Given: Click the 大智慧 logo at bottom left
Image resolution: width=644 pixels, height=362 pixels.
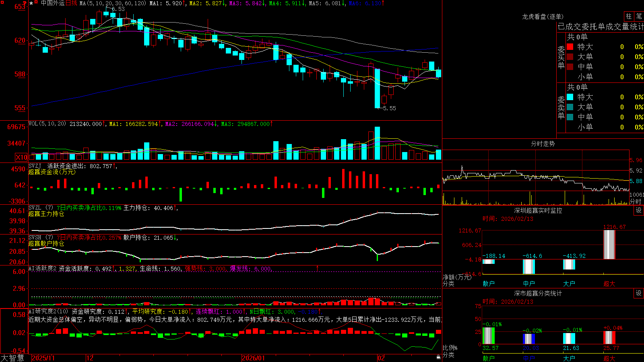Looking at the screenshot, I should coord(12,358).
